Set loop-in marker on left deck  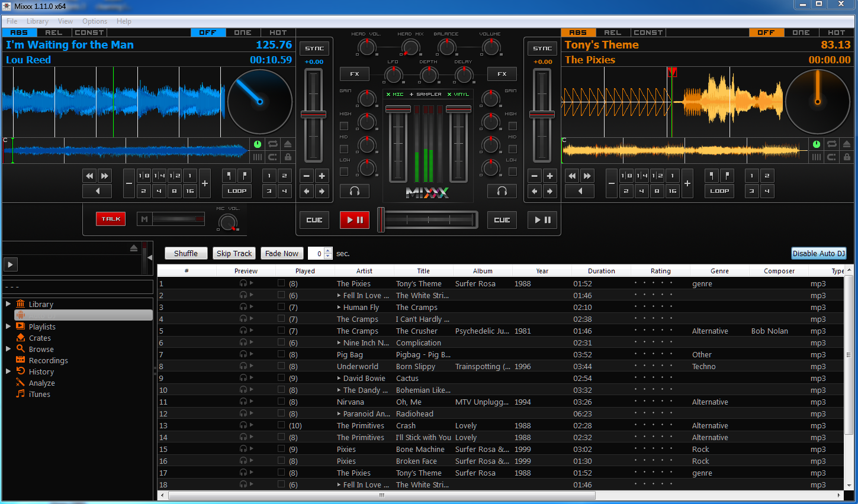point(229,176)
